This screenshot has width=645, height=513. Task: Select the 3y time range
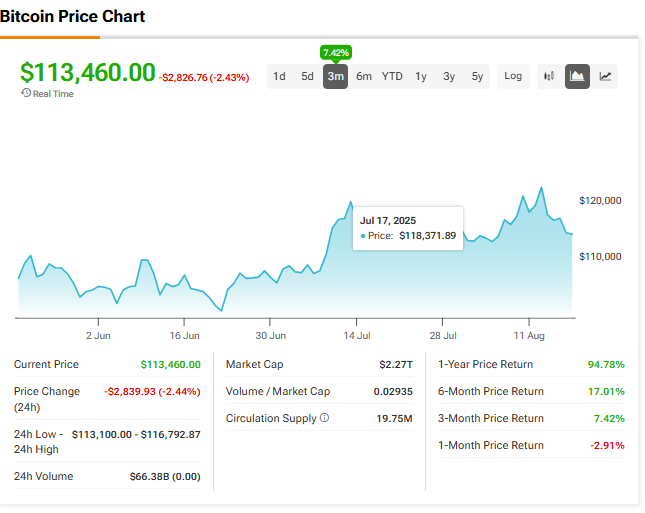coord(449,76)
